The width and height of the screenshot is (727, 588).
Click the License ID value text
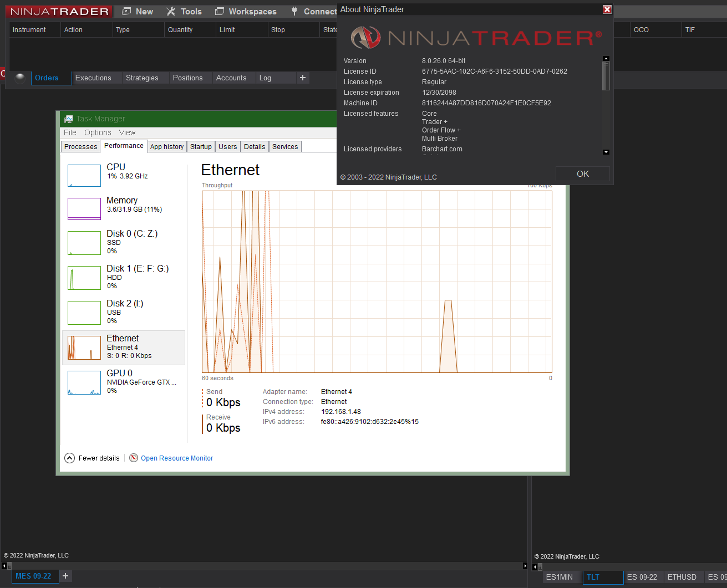click(x=495, y=71)
